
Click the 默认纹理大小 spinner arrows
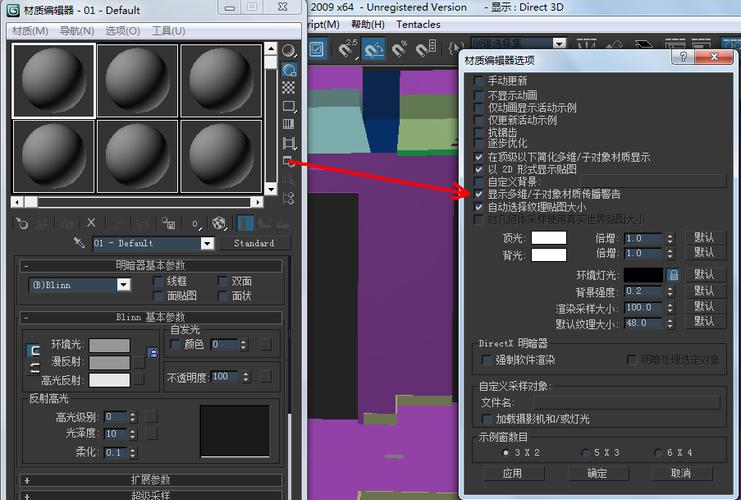tap(670, 323)
